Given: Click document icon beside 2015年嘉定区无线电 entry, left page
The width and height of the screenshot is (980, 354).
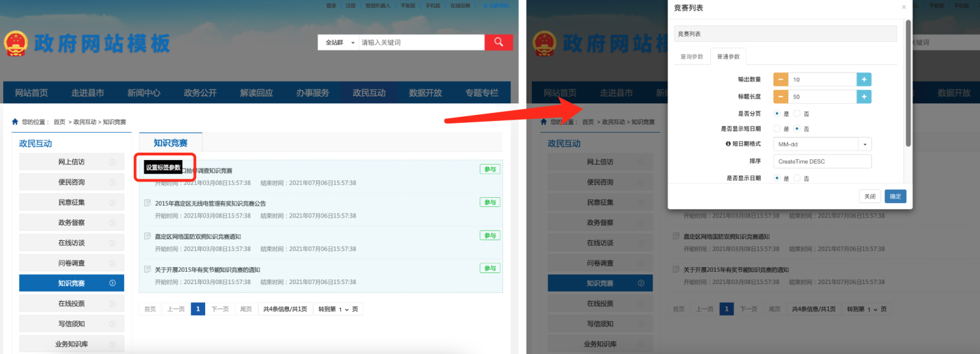Looking at the screenshot, I should coord(148,203).
